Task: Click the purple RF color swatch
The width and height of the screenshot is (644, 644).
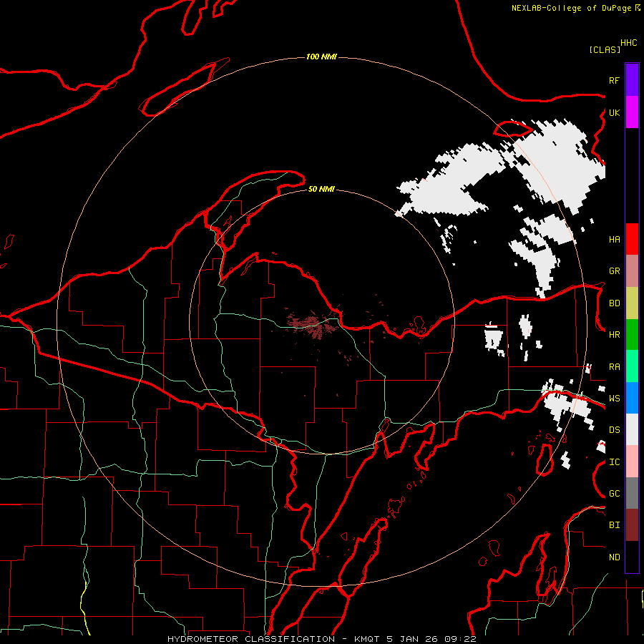Action: [632, 80]
